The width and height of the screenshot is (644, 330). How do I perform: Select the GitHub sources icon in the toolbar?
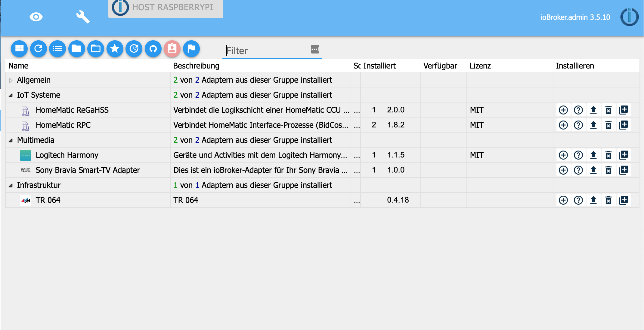point(153,48)
